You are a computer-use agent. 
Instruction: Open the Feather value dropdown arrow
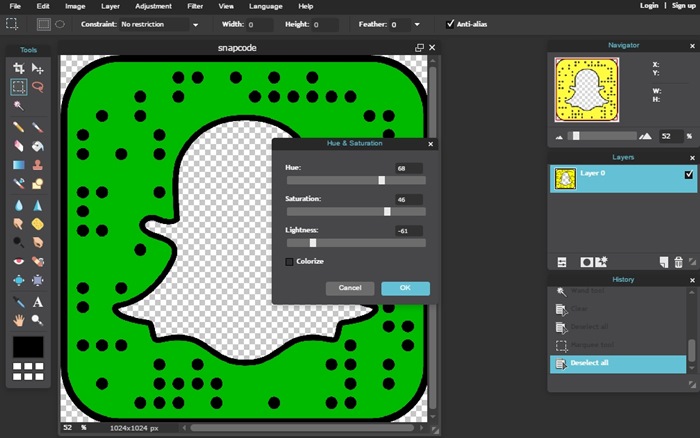(x=417, y=25)
